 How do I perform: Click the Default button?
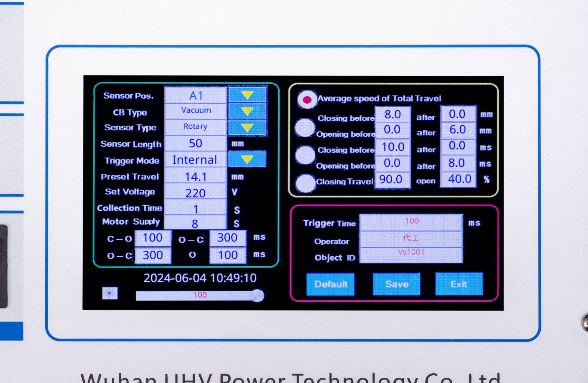coord(330,284)
